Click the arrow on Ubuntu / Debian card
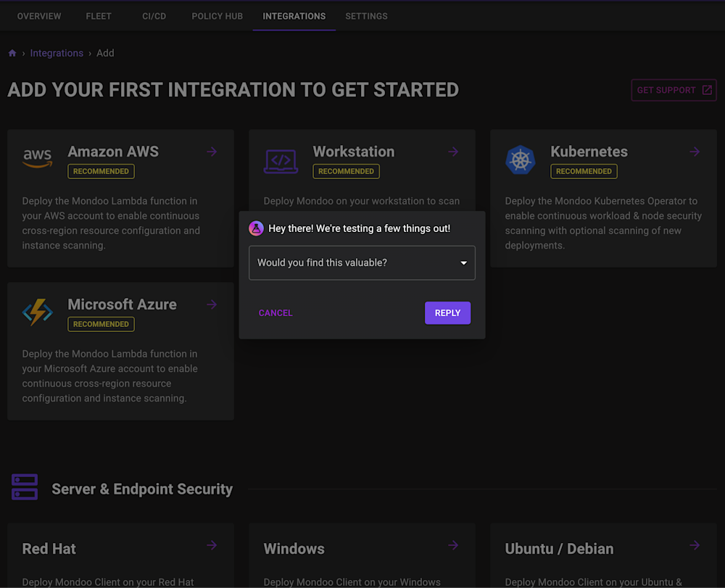 [x=695, y=545]
